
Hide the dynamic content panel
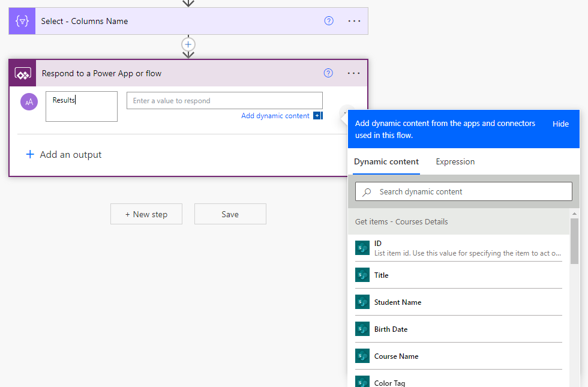(x=560, y=124)
